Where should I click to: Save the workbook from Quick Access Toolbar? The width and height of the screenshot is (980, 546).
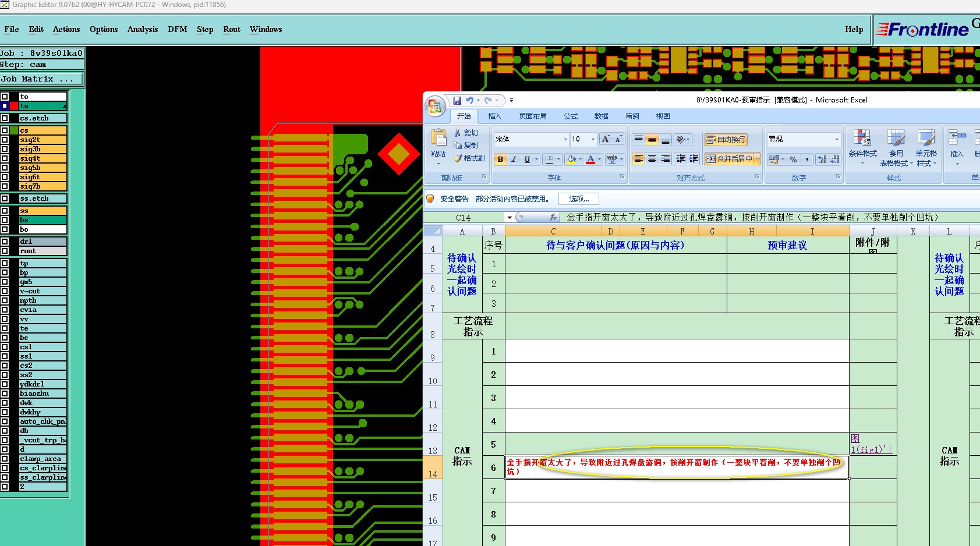coord(457,101)
